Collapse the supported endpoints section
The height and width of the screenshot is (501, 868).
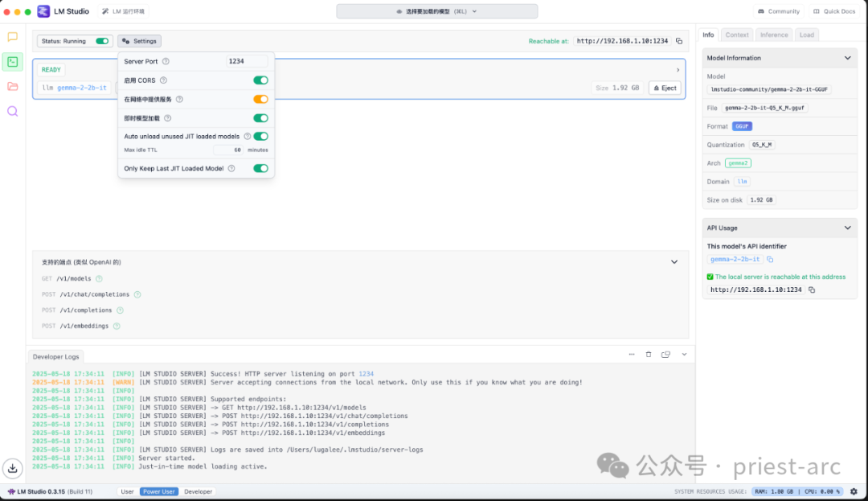click(x=674, y=262)
